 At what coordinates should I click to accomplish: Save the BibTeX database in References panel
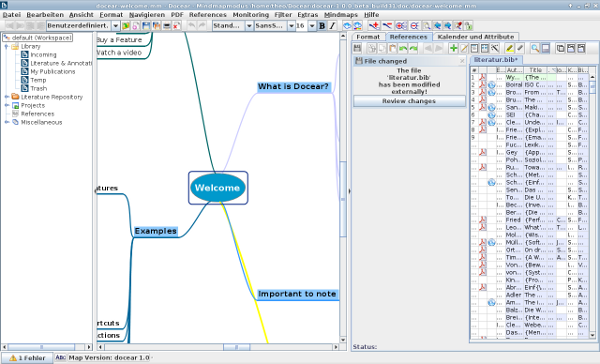[x=357, y=48]
